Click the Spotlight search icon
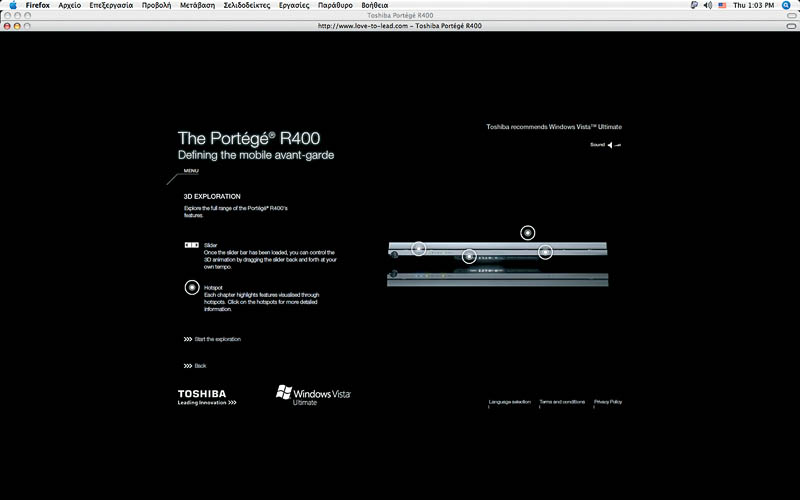 click(786, 5)
